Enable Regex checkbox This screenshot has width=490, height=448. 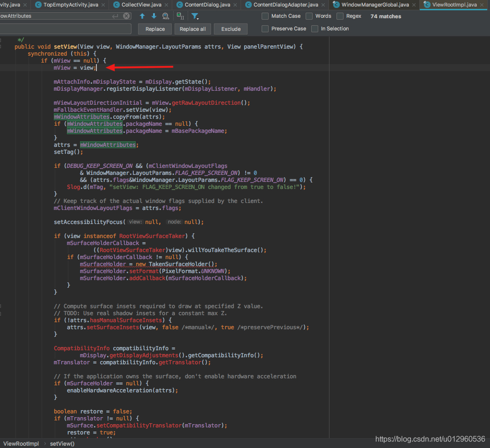tap(340, 16)
